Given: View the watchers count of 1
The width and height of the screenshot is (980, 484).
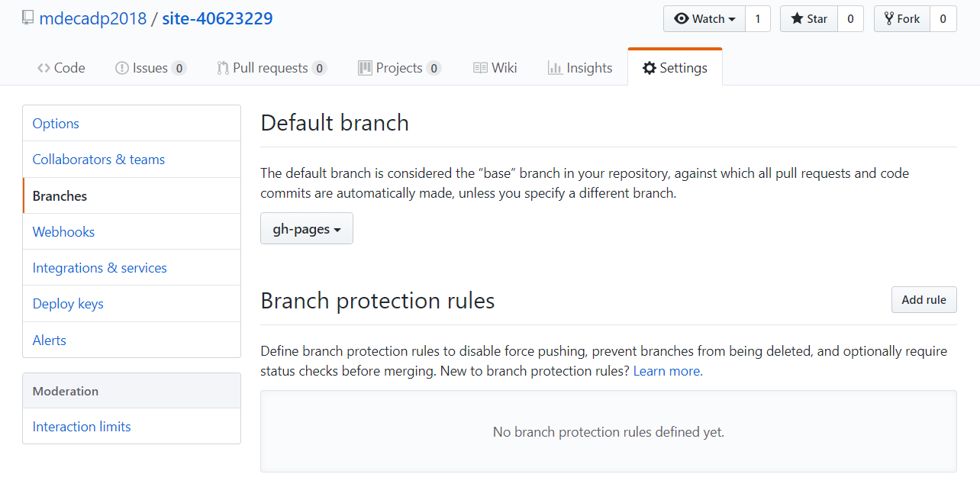Looking at the screenshot, I should (758, 19).
